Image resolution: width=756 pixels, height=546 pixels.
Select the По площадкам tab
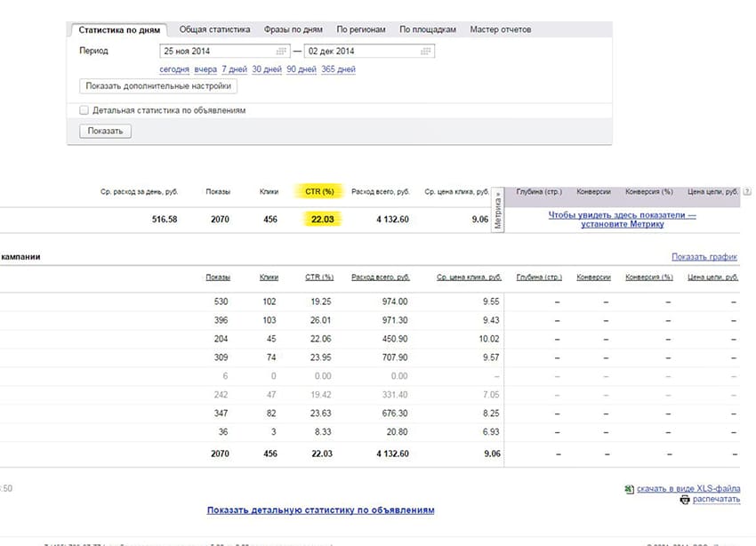pos(428,29)
